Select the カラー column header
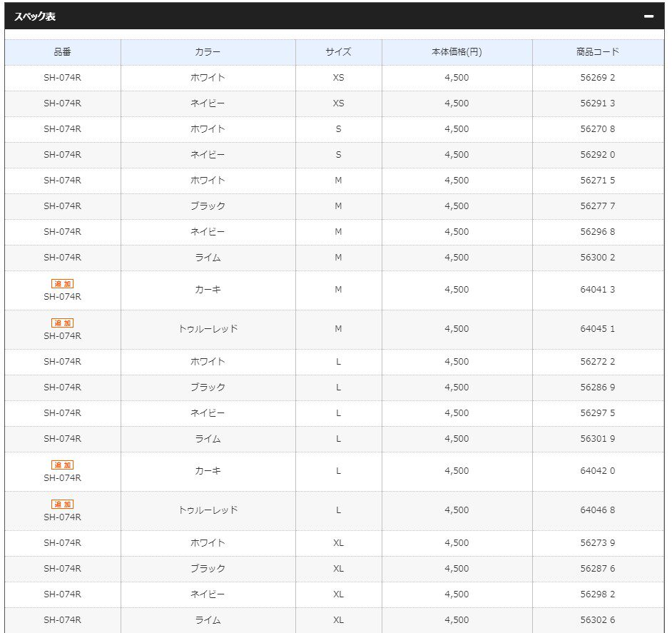Image resolution: width=672 pixels, height=633 pixels. pyautogui.click(x=208, y=52)
